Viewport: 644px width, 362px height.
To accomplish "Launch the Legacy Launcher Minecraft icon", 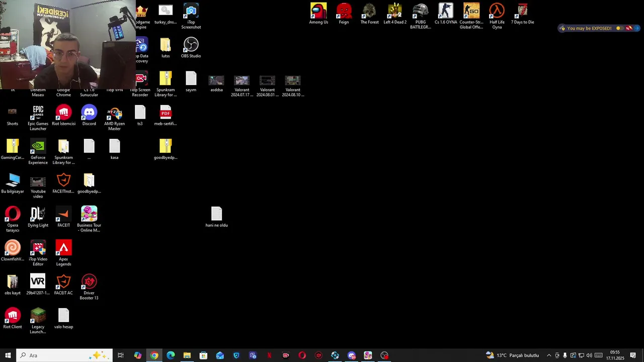I will (38, 321).
